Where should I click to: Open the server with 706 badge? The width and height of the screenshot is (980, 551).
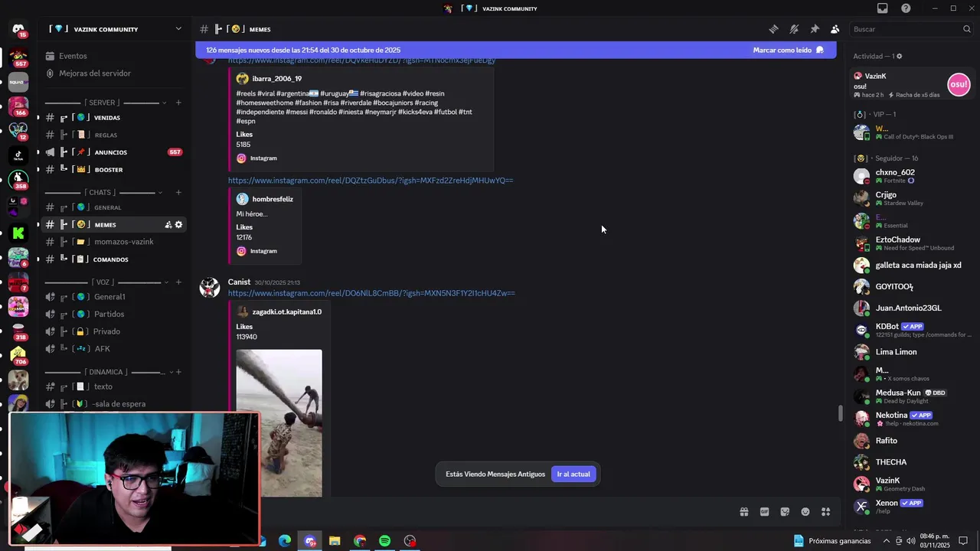point(18,355)
